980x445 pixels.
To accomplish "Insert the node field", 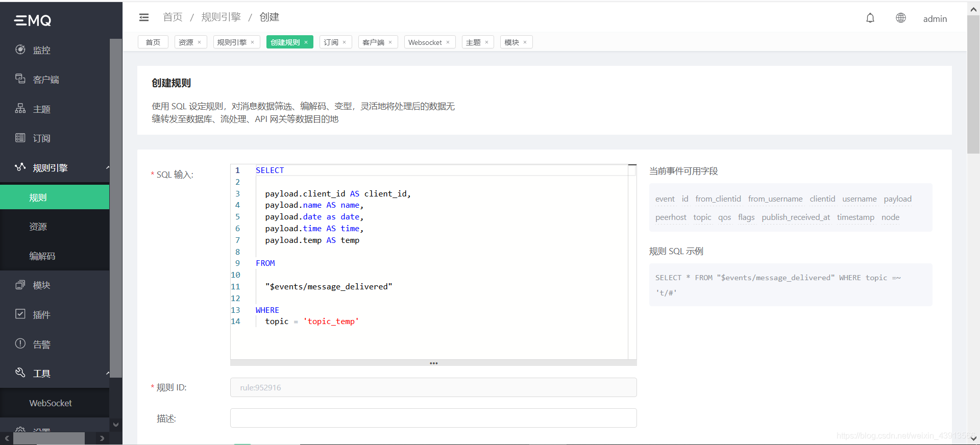I will pos(891,217).
